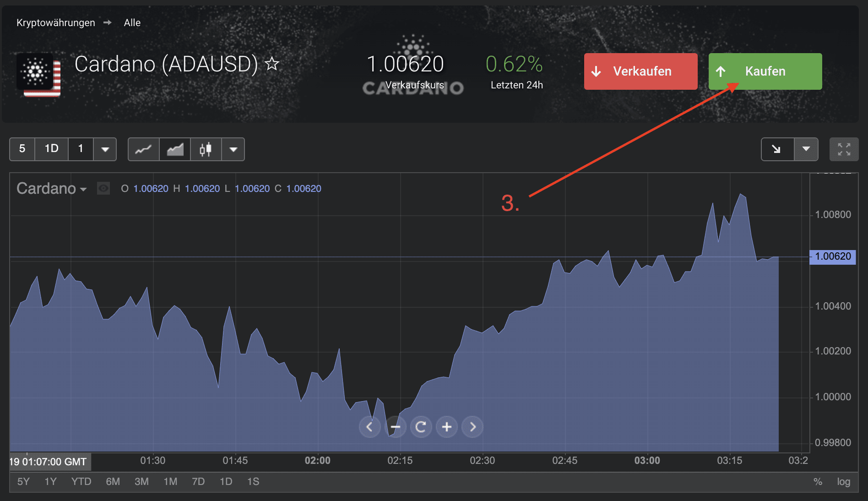Image resolution: width=868 pixels, height=501 pixels.
Task: Open fullscreen chart view
Action: point(844,149)
